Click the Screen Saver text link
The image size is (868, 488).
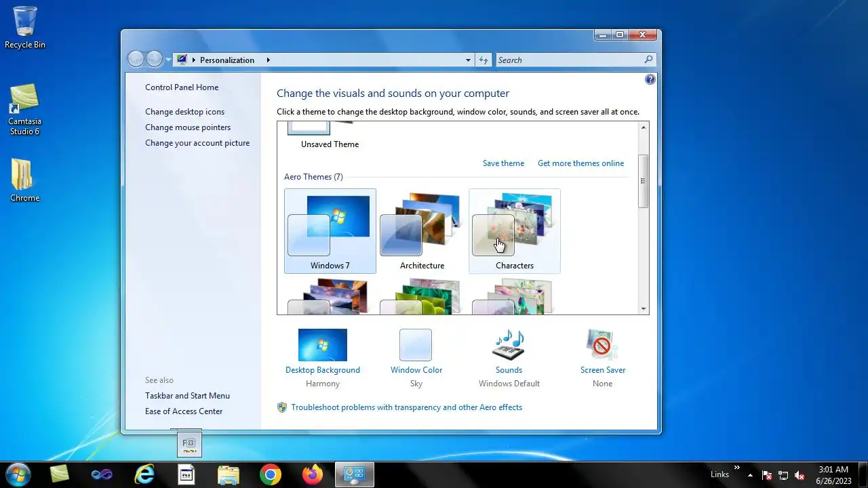click(603, 370)
